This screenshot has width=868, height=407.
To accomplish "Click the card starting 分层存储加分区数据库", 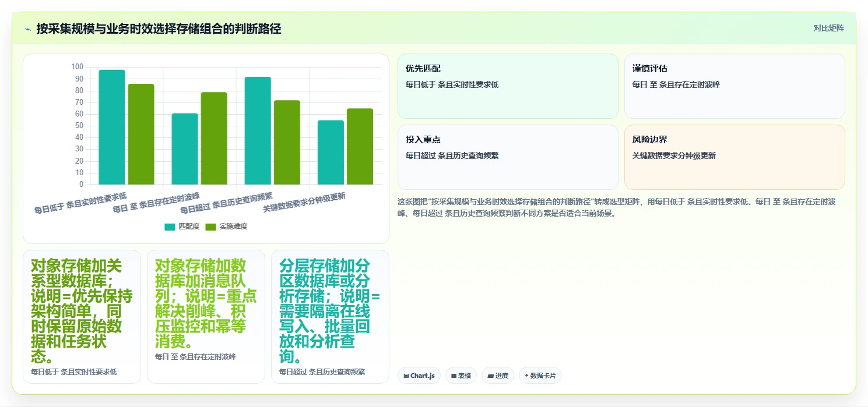I will [330, 317].
